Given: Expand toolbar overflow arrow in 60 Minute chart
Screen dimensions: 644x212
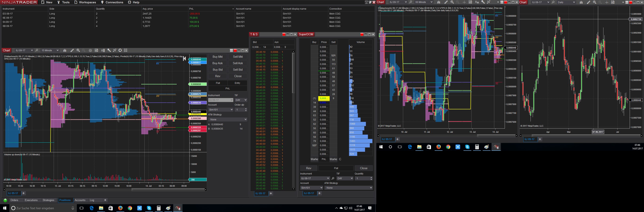Looking at the screenshot, I should coord(498,2).
